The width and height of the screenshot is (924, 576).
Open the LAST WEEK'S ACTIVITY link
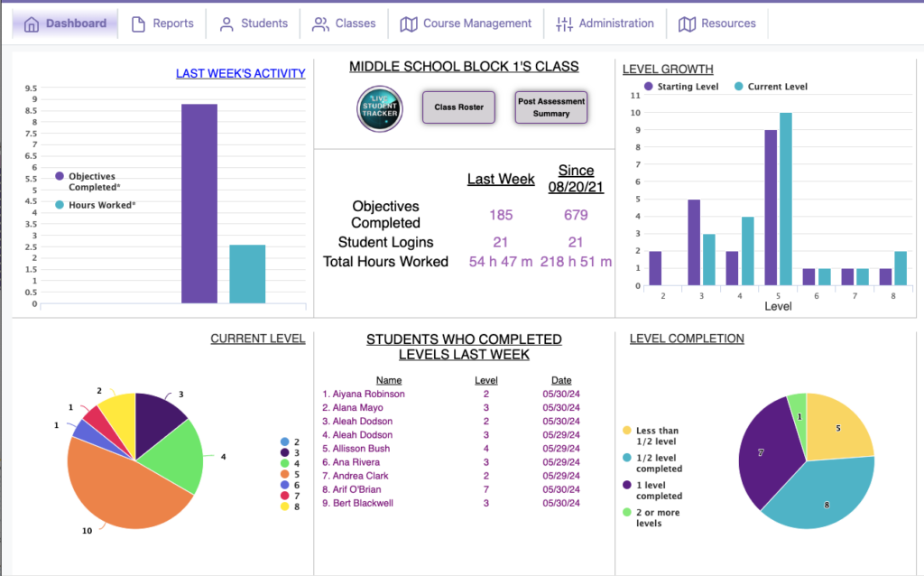(x=241, y=72)
